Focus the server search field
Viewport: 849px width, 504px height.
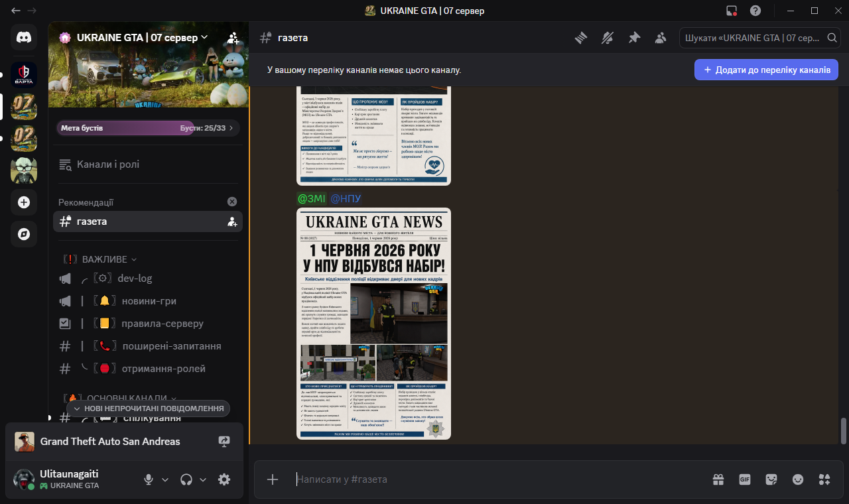(x=760, y=38)
